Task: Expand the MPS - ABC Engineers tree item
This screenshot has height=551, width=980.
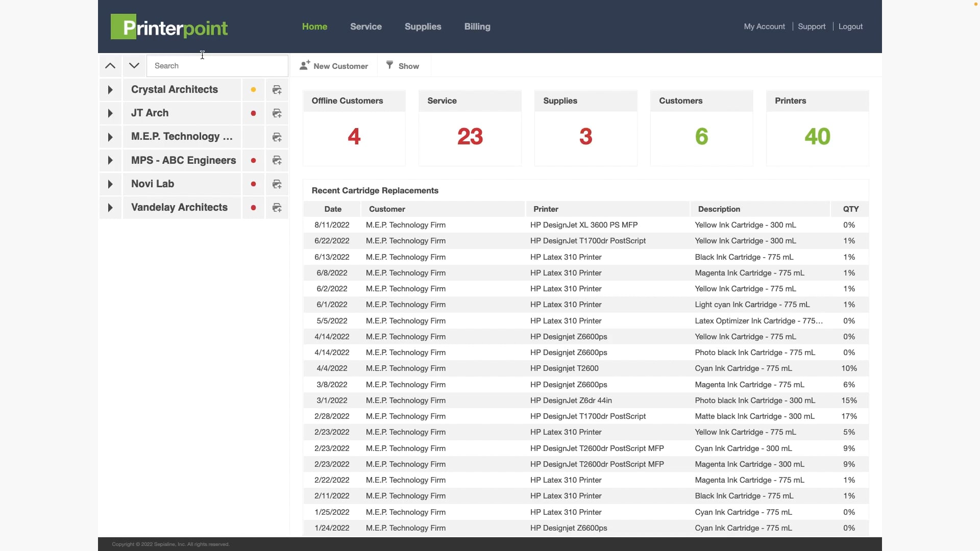Action: [110, 160]
